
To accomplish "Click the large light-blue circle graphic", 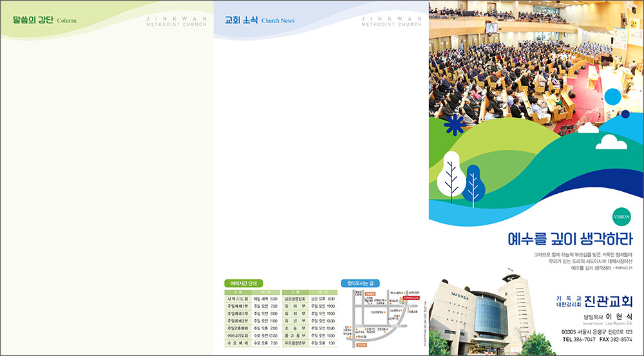I will [612, 97].
